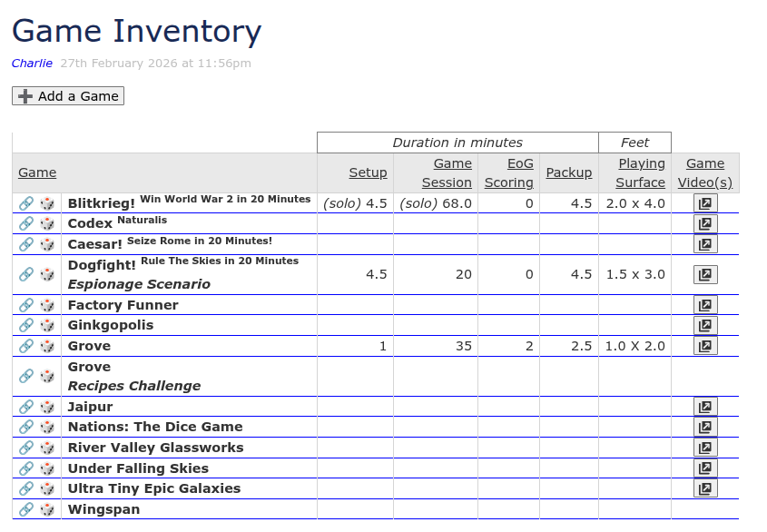Sort by the Game column header
The width and height of the screenshot is (767, 532).
(x=37, y=172)
